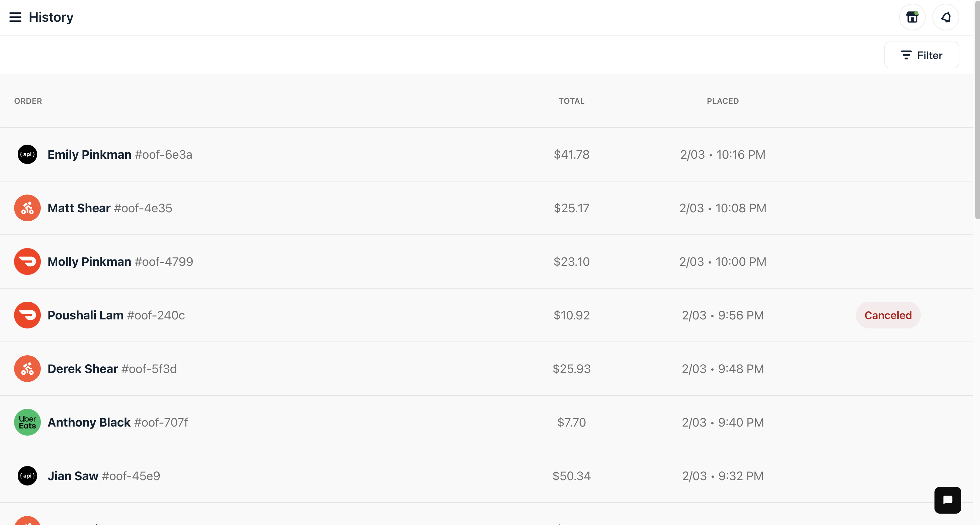The image size is (980, 525).
Task: Click the api icon beside Emily Pinkman
Action: [27, 154]
